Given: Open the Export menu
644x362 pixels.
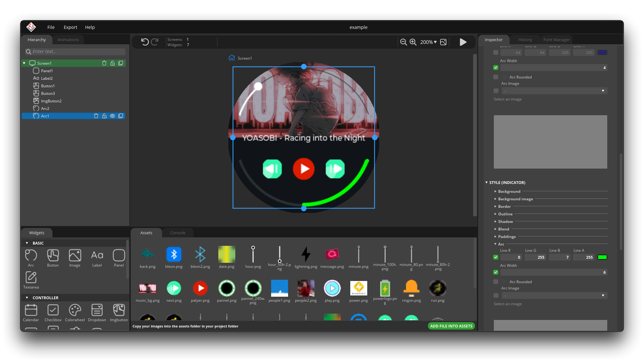Looking at the screenshot, I should tap(70, 27).
